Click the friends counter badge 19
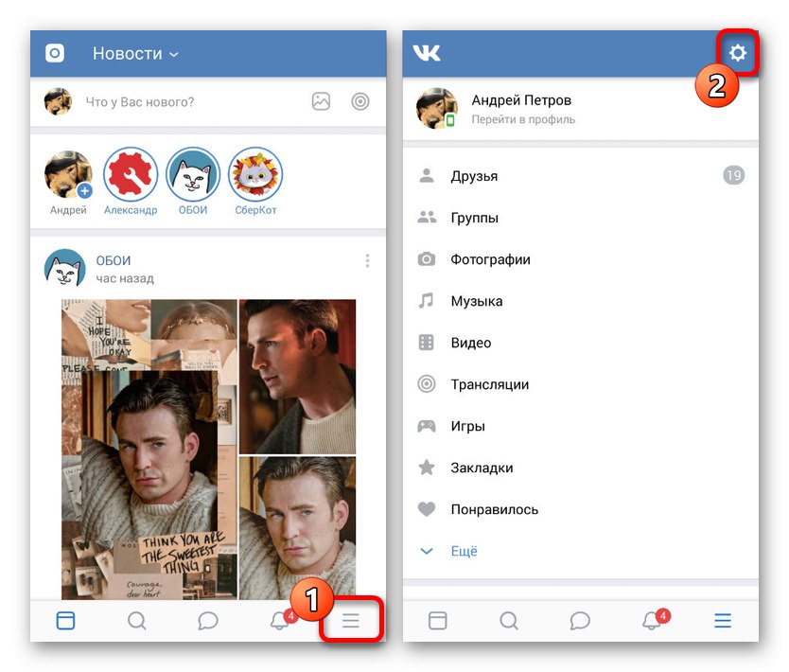The width and height of the screenshot is (789, 672). (x=733, y=175)
